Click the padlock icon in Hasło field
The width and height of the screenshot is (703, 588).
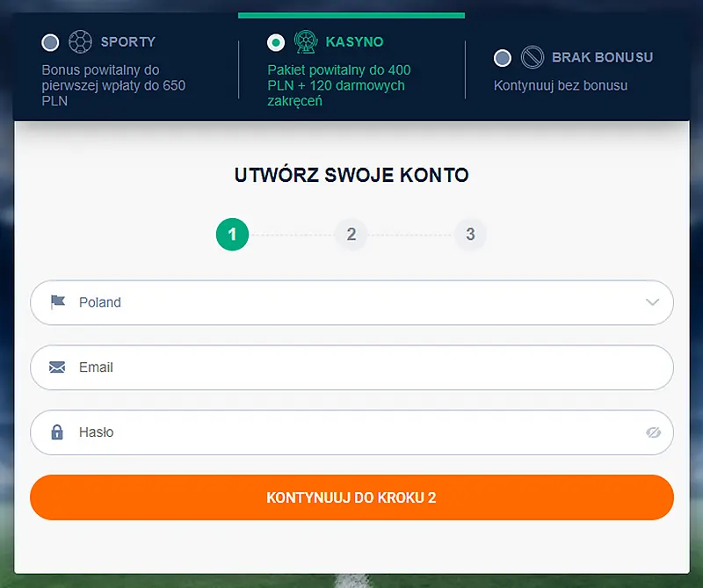pyautogui.click(x=57, y=432)
